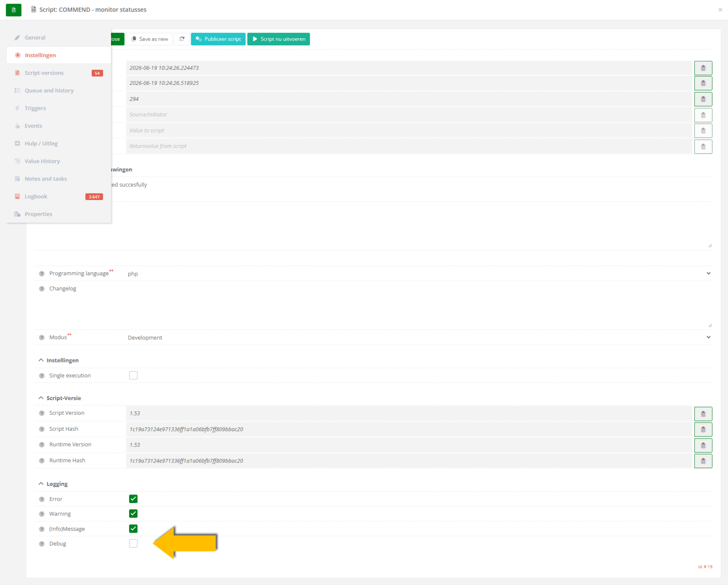Click the Value to script field
728x585 pixels.
pyautogui.click(x=409, y=130)
